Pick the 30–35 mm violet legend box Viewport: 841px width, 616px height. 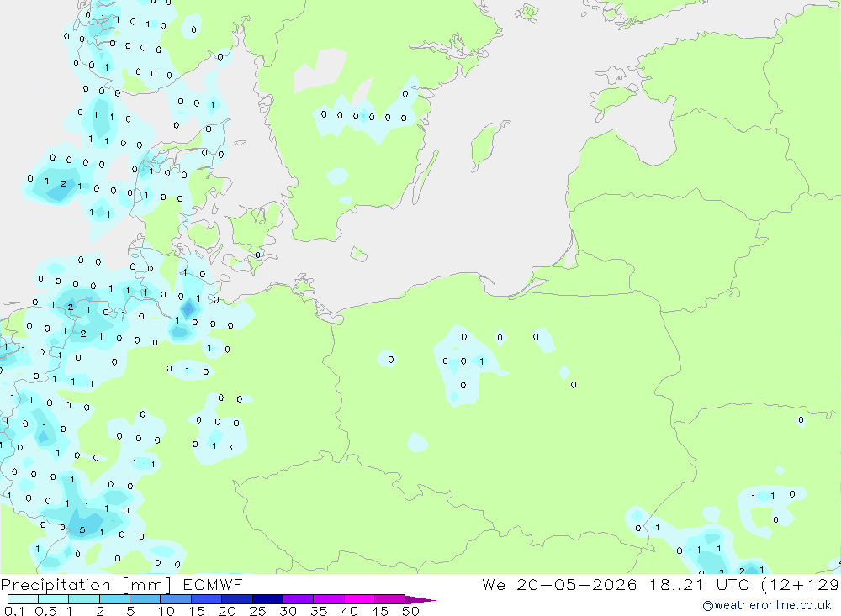[298, 599]
